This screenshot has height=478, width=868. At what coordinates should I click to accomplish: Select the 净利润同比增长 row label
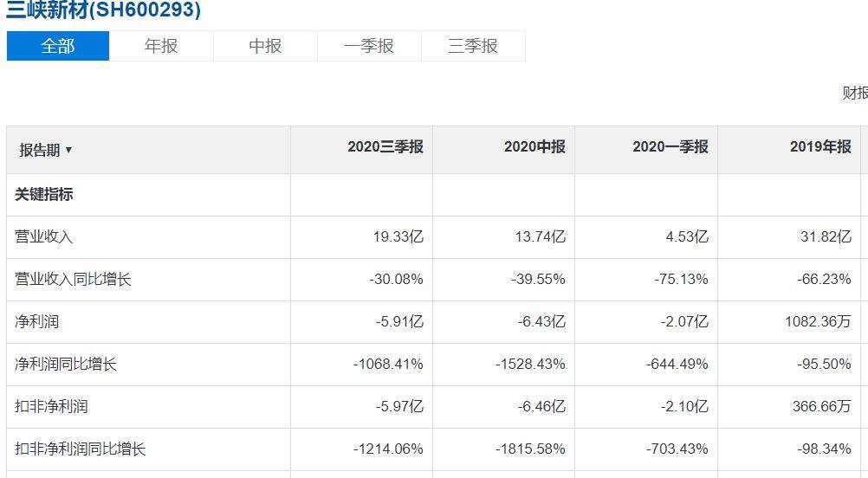(x=66, y=364)
